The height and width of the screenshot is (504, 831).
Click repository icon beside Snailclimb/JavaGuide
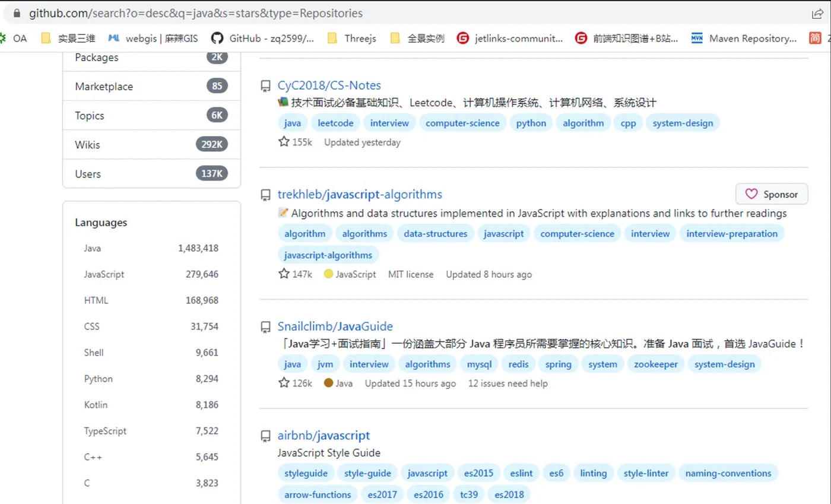pyautogui.click(x=266, y=327)
